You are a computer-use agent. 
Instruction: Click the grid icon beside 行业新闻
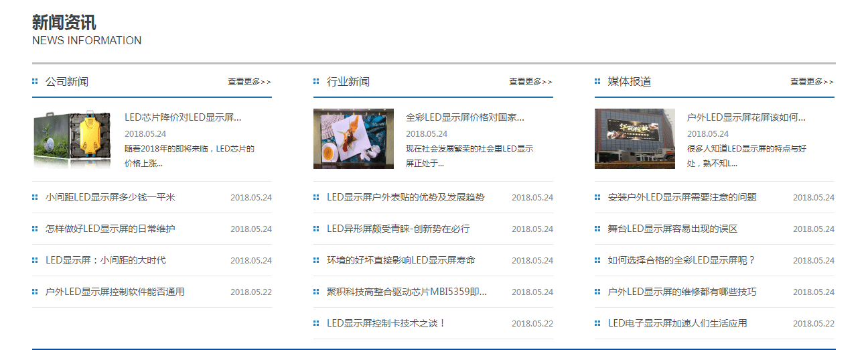click(316, 82)
